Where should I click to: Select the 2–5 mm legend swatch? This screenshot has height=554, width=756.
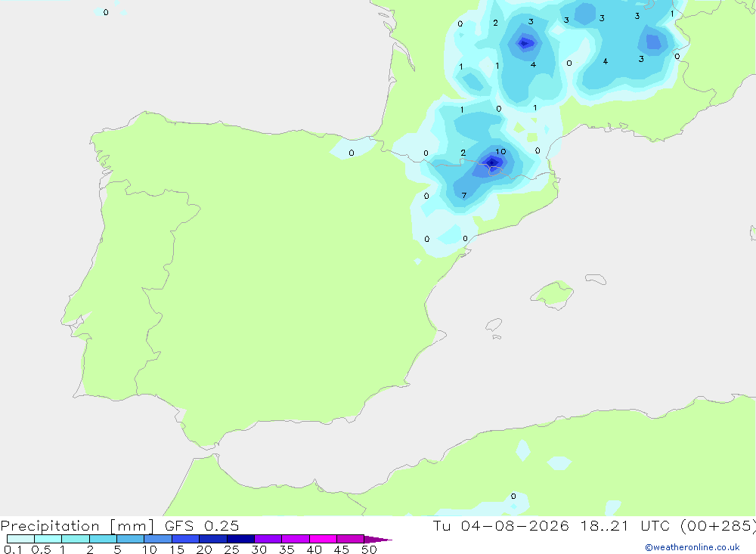click(x=103, y=539)
